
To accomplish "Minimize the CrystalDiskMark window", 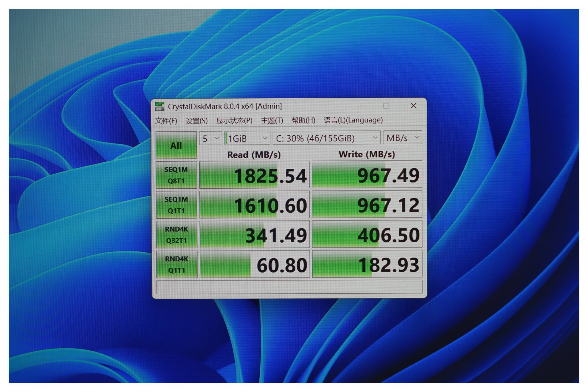I will (x=360, y=106).
